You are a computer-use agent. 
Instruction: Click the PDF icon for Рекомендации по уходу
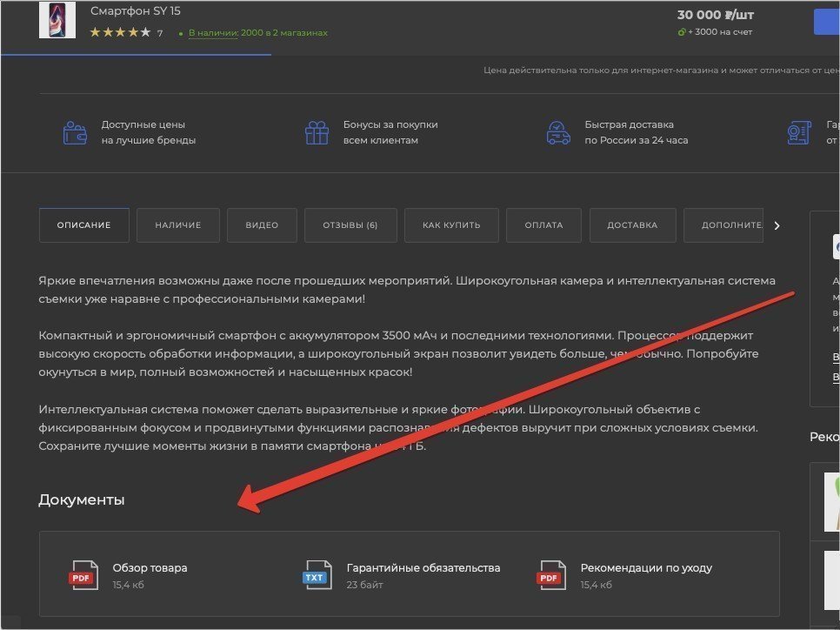[x=549, y=576]
